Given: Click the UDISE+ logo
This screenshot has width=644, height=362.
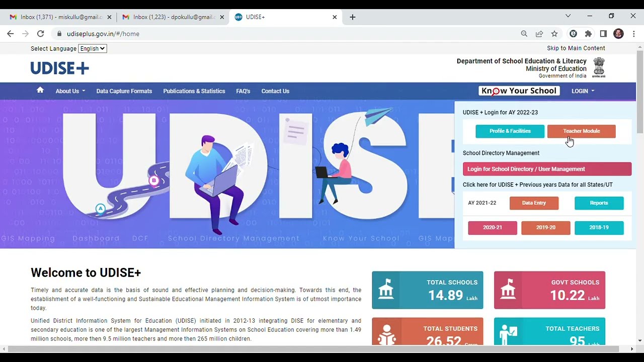Looking at the screenshot, I should [60, 68].
